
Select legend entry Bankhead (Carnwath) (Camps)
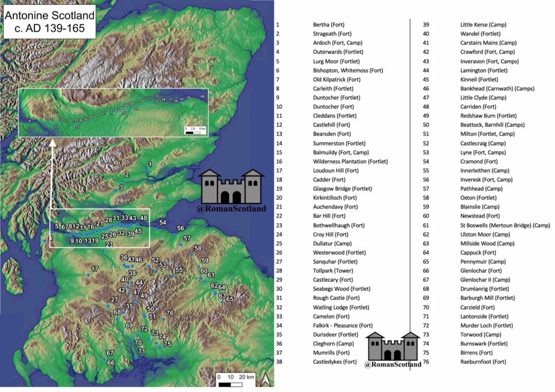[498, 88]
